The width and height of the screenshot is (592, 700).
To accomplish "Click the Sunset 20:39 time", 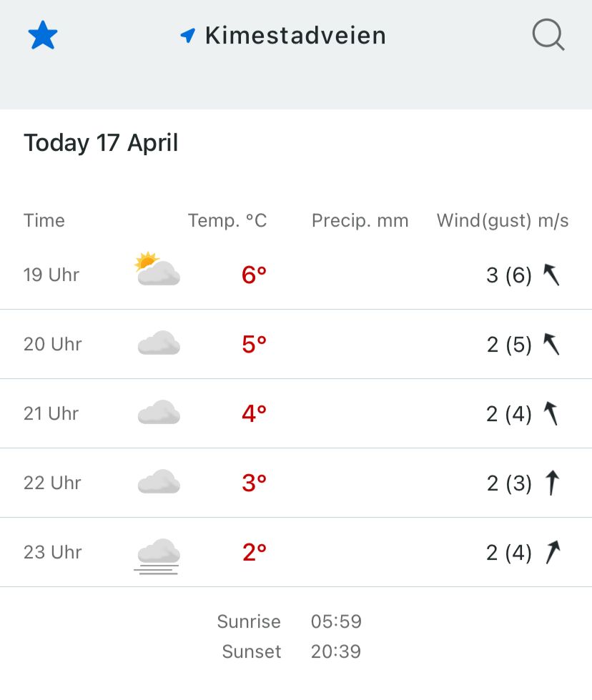I will tap(336, 652).
